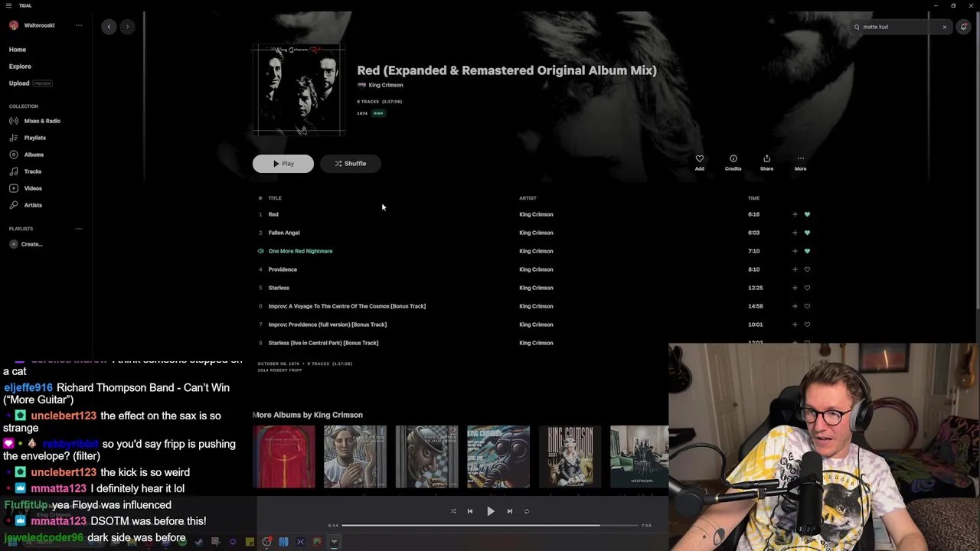The height and width of the screenshot is (551, 980).
Task: Add the Providence track to a playlist
Action: pos(795,269)
